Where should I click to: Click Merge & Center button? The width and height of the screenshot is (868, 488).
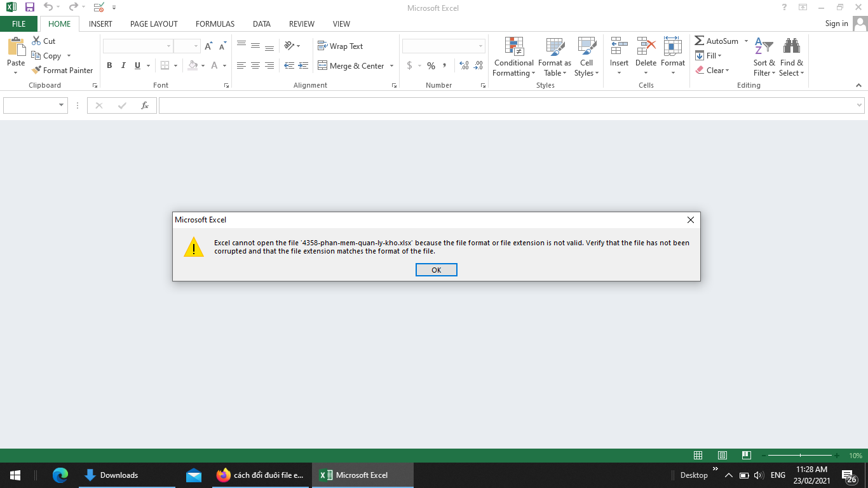tap(351, 65)
